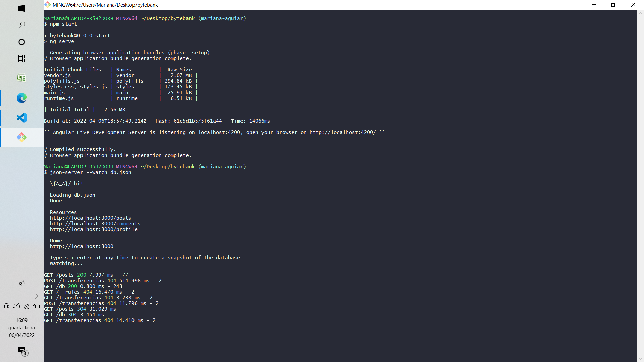
Task: Click 'Type s + enter' snapshot hint
Action: point(145,258)
